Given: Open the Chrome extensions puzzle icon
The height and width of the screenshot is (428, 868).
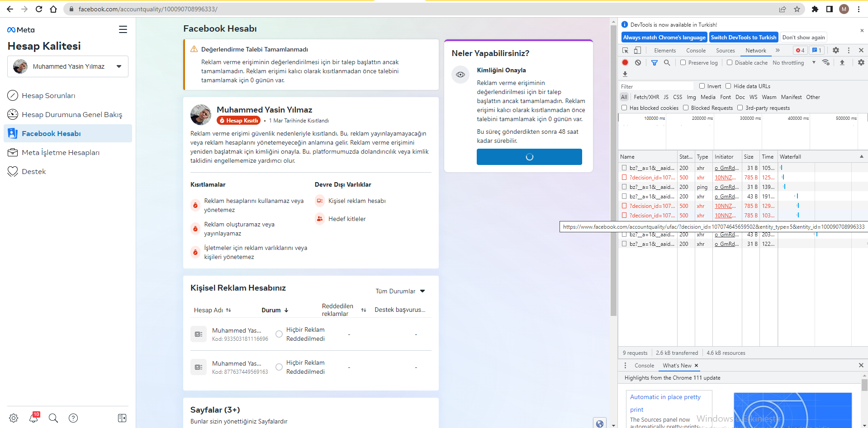Looking at the screenshot, I should [x=815, y=9].
